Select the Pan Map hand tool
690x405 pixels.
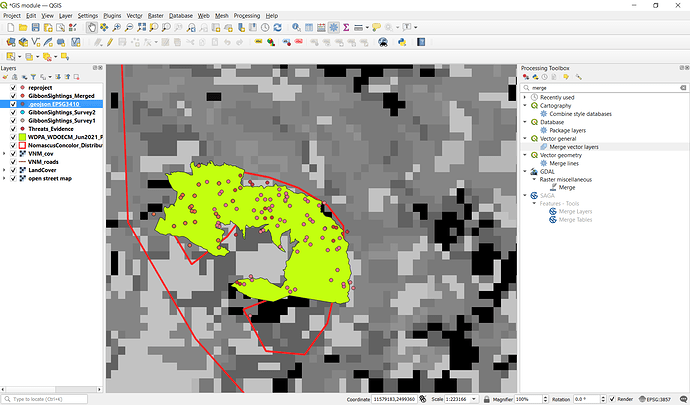click(x=92, y=28)
